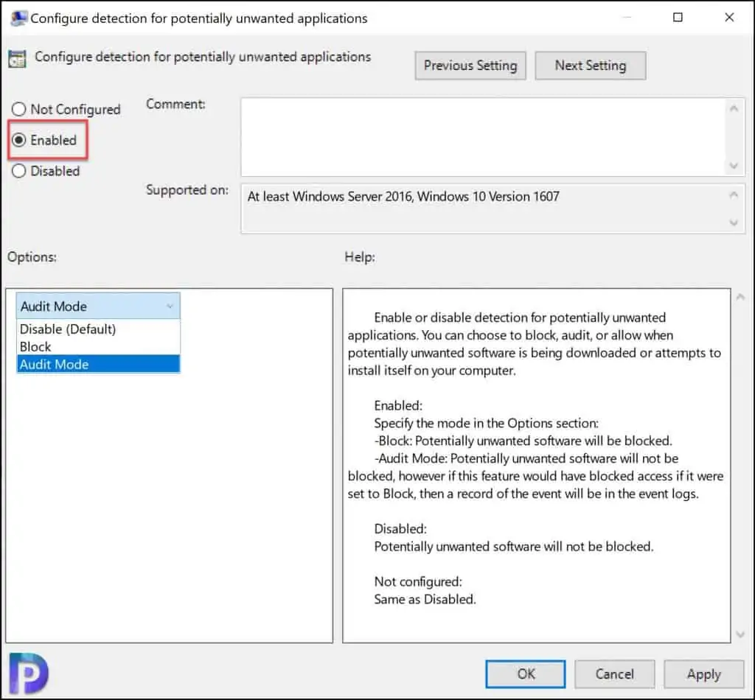Maximize the dialog window
The height and width of the screenshot is (700, 755).
(678, 18)
